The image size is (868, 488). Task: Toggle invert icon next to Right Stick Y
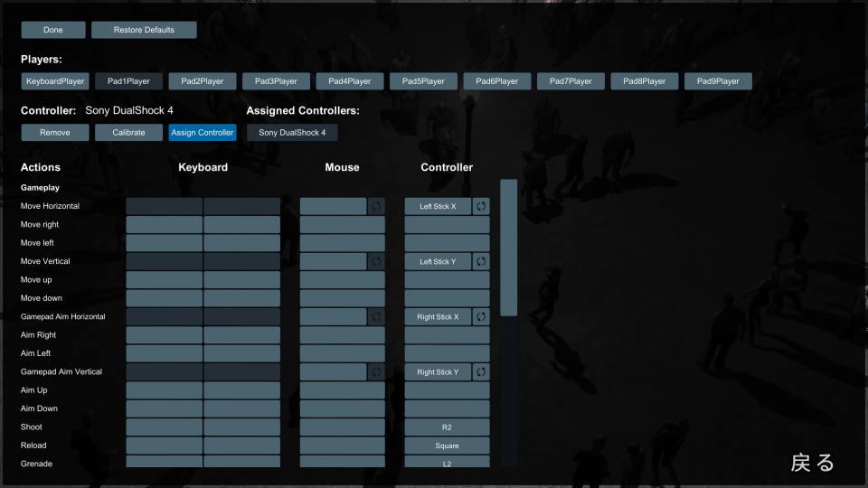coord(481,371)
